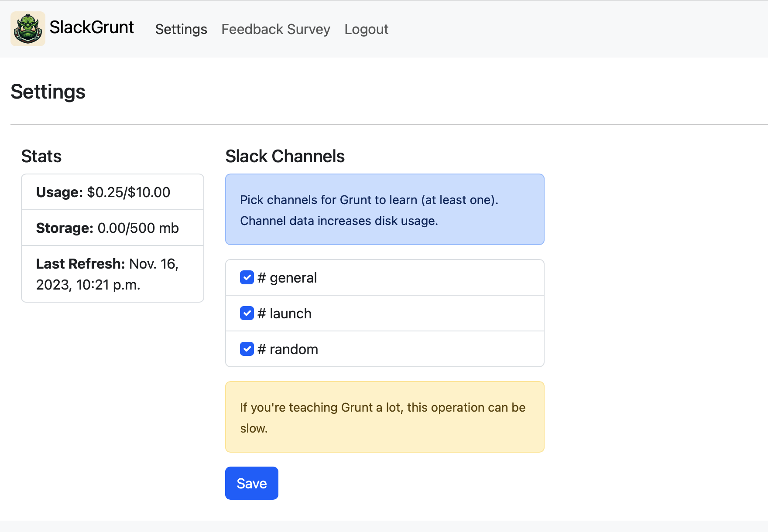Click the blue "Pick channels" info box
768x532 pixels.
coord(384,210)
